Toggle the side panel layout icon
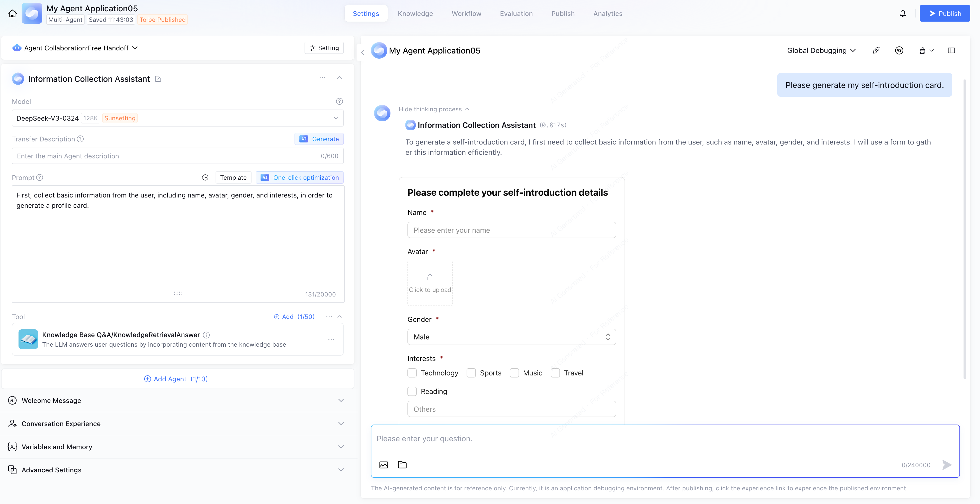 [951, 51]
